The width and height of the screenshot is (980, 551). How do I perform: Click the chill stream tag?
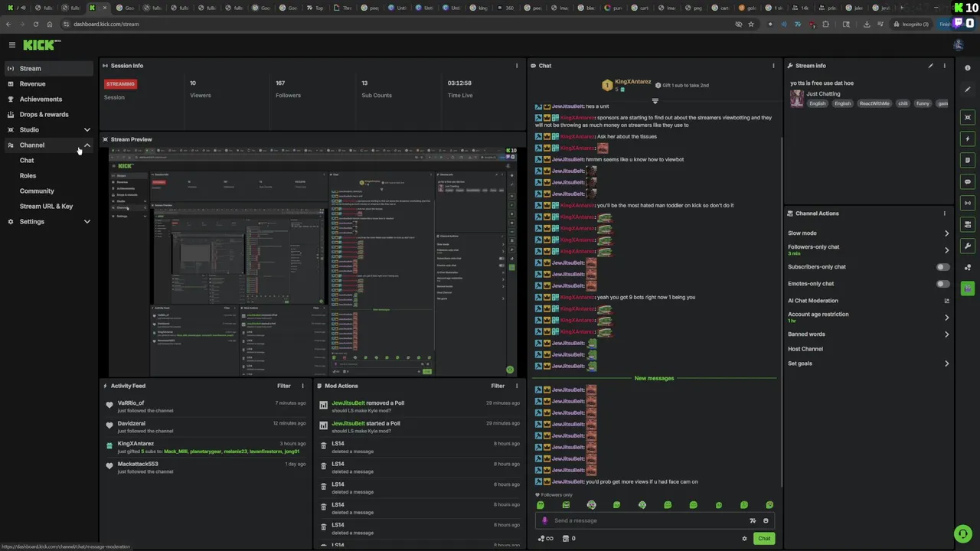click(x=903, y=103)
